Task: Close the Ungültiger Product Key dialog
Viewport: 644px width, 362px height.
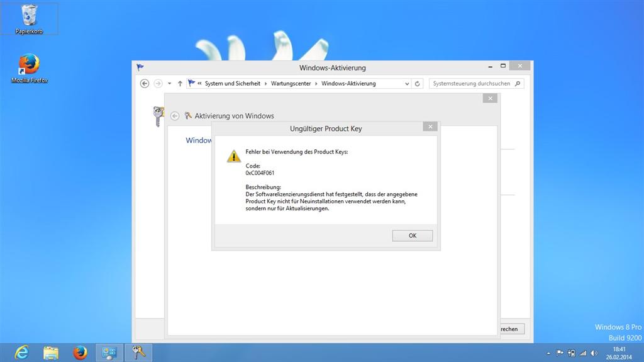Action: point(430,127)
